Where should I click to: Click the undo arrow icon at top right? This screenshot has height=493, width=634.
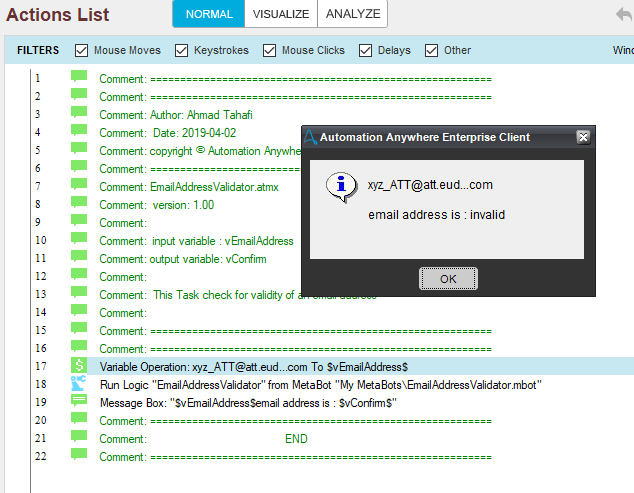[624, 15]
